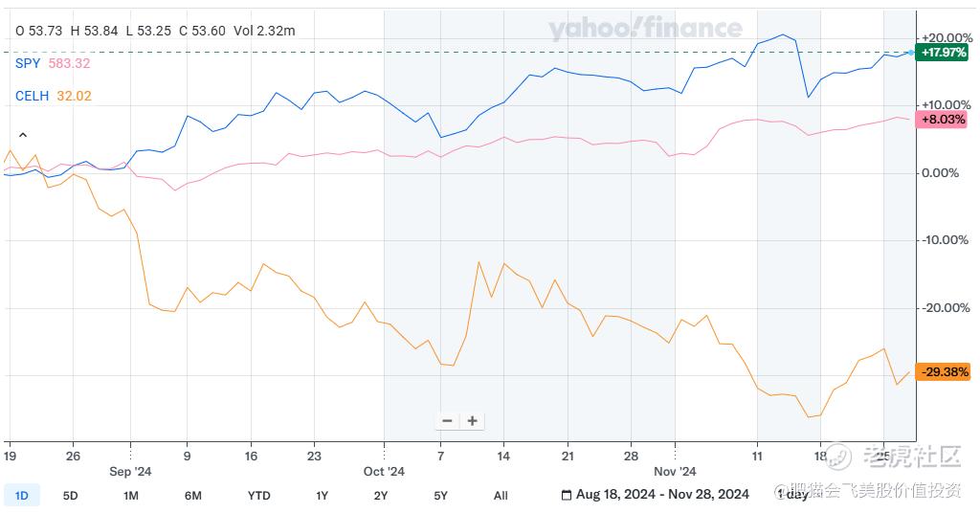Image resolution: width=980 pixels, height=513 pixels.
Task: Open the Aug 18 - Nov 28 date range
Action: [662, 496]
